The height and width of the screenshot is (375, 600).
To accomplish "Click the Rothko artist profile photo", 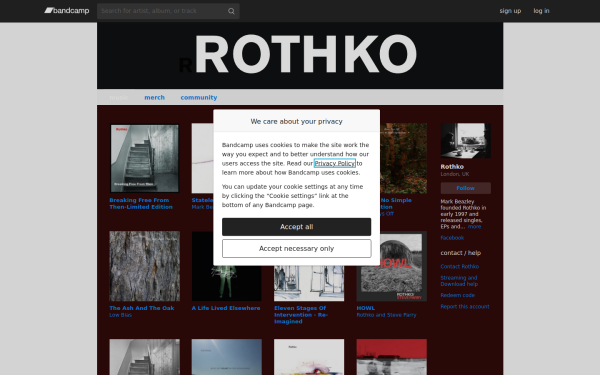I will click(x=465, y=141).
